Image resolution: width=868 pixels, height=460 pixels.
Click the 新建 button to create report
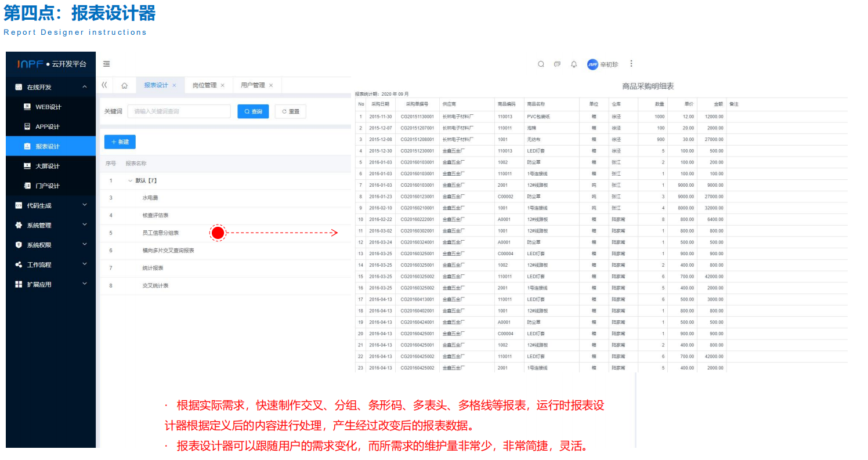click(120, 142)
